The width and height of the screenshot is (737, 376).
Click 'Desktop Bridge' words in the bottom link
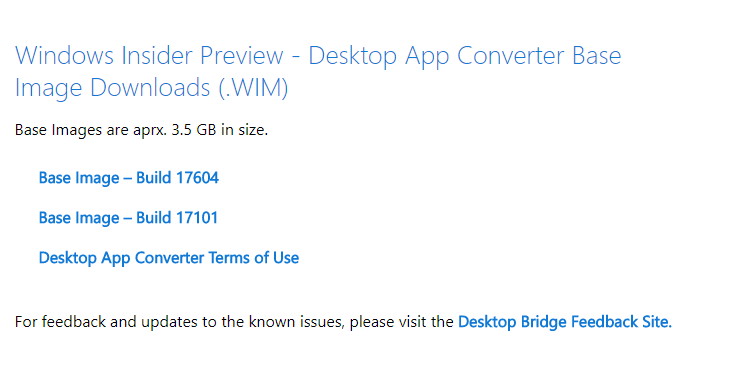tap(512, 321)
